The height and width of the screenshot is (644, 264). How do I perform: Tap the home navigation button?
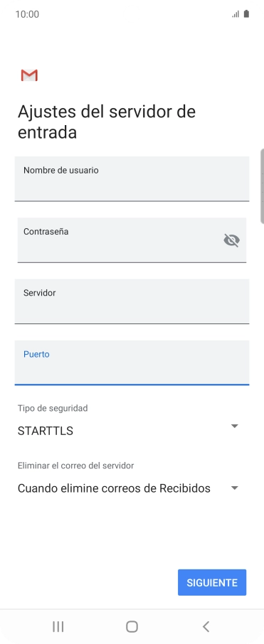[132, 626]
